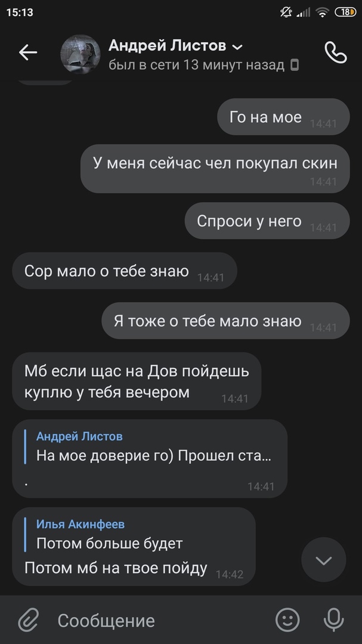Open the attachment paperclip icon
Screen dimensions: 362x644
(29, 620)
